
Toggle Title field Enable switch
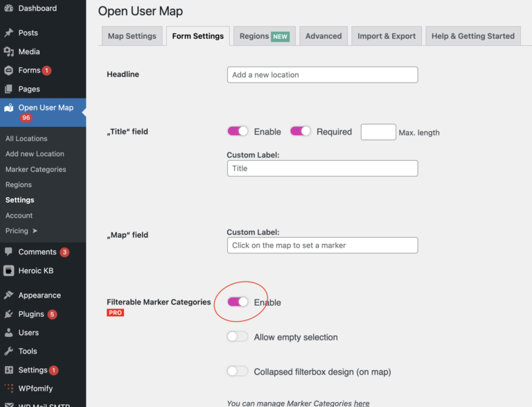pos(238,131)
